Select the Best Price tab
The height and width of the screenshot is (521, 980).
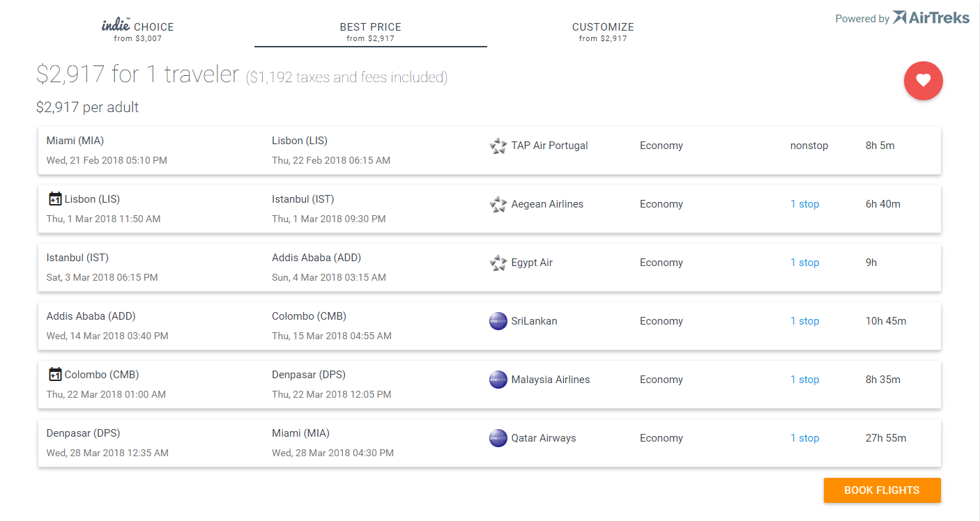point(370,31)
